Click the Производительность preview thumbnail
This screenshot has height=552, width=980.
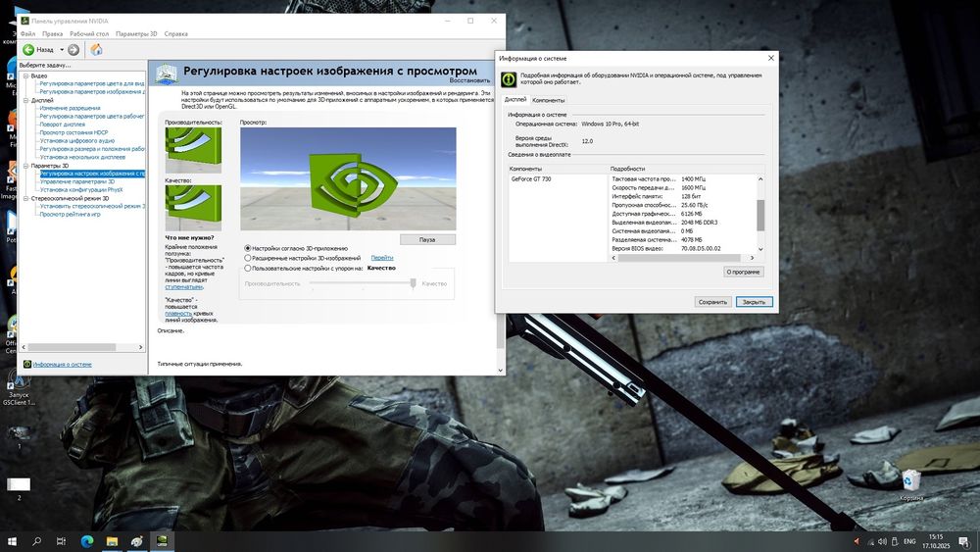(193, 150)
